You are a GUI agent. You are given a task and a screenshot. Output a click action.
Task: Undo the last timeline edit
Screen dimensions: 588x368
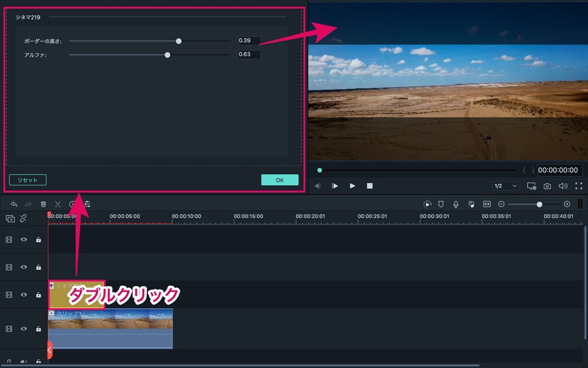pyautogui.click(x=14, y=204)
